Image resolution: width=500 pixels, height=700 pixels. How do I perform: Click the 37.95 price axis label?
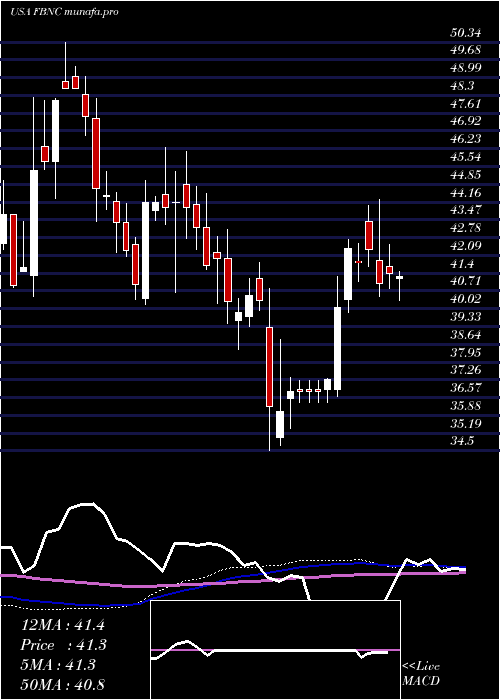click(x=464, y=352)
